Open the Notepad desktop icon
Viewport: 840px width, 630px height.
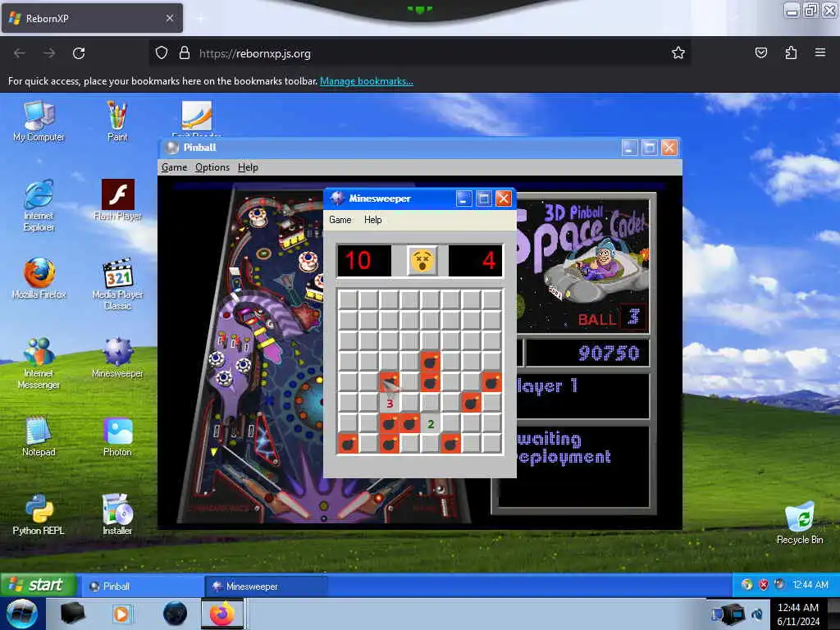39,436
